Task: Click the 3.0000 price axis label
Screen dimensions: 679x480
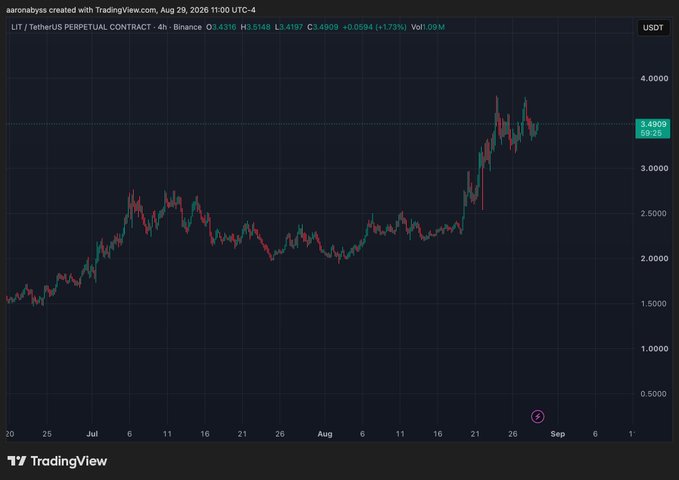Action: (x=654, y=169)
